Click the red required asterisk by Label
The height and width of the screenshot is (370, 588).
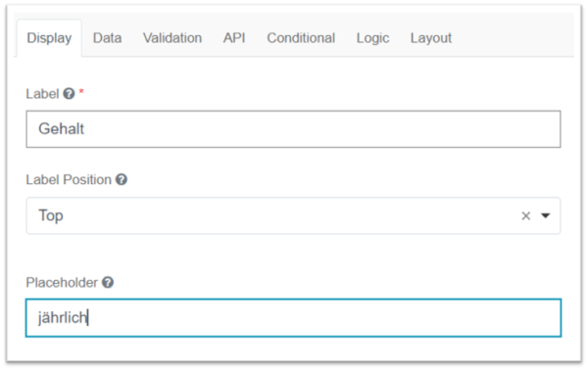tap(81, 91)
